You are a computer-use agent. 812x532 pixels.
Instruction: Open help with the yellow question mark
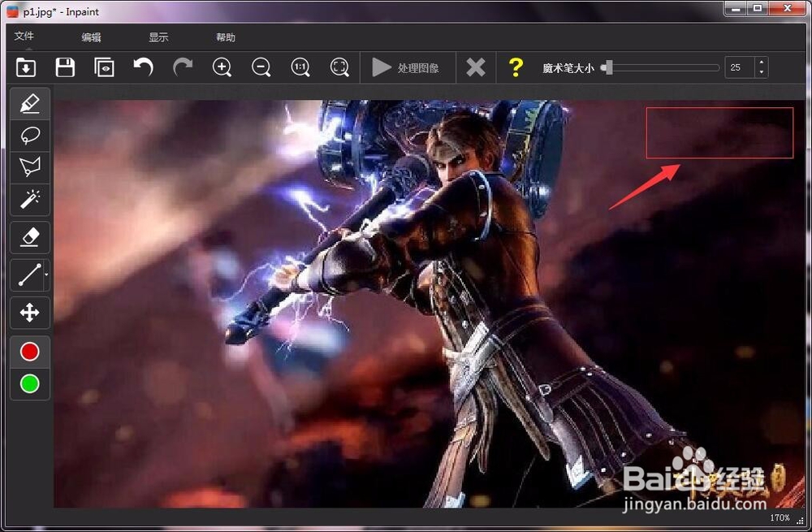click(x=516, y=67)
